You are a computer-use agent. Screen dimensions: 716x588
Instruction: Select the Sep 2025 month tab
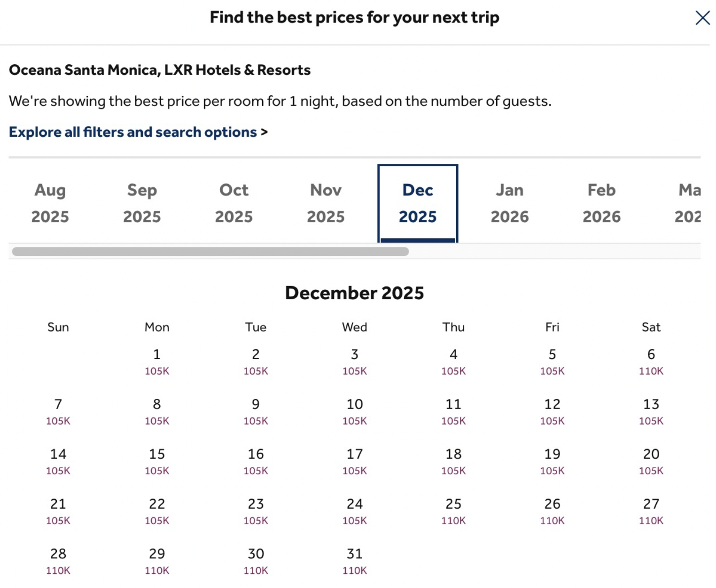142,203
